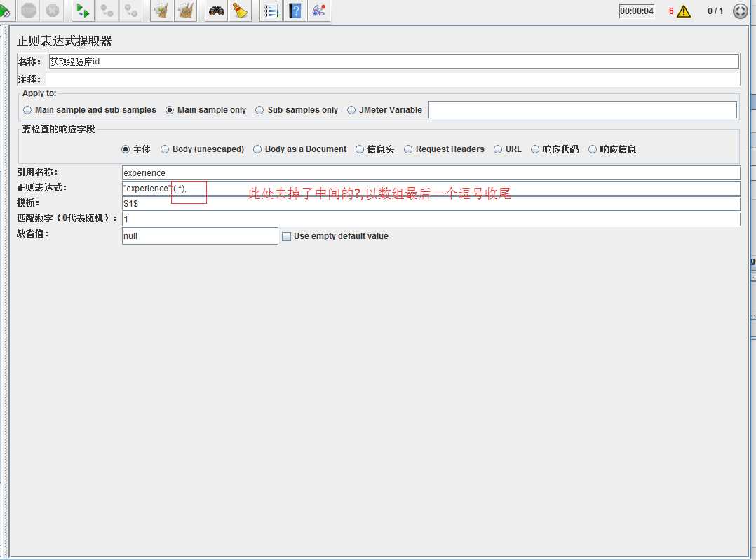Click the 正则表达式 regex input field

[431, 188]
